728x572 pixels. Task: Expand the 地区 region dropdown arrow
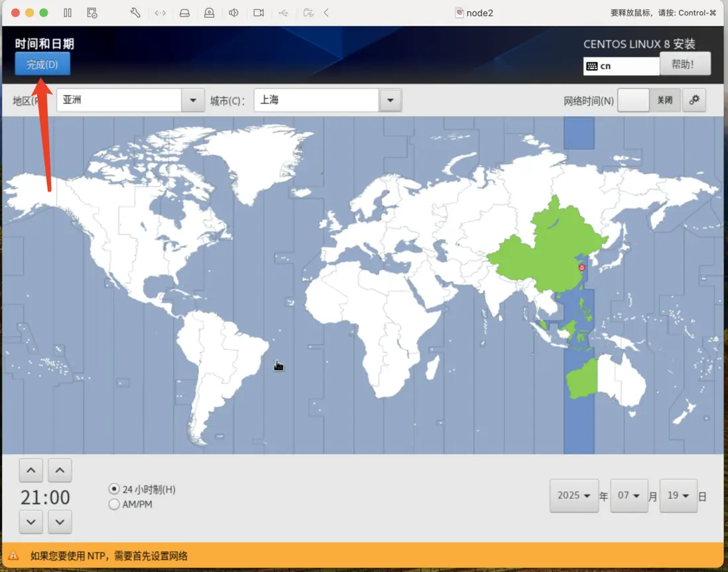193,100
